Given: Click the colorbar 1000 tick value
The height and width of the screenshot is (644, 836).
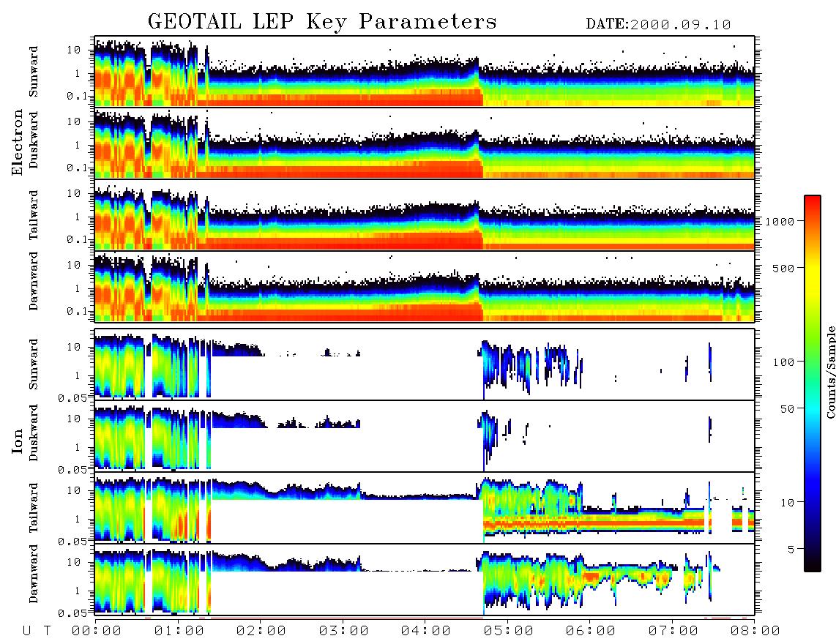Looking at the screenshot, I should (x=780, y=221).
